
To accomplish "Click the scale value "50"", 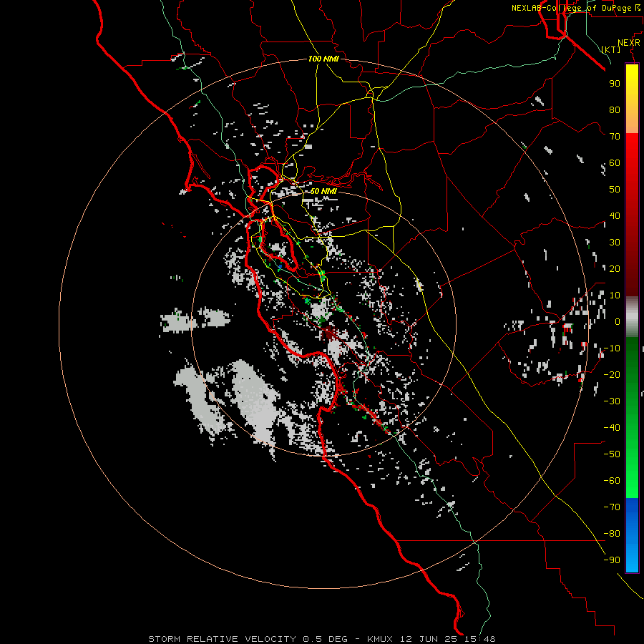I will [615, 190].
